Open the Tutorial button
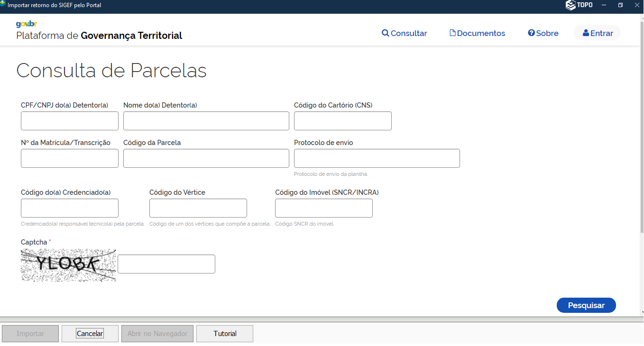This screenshot has width=644, height=346. (x=225, y=334)
